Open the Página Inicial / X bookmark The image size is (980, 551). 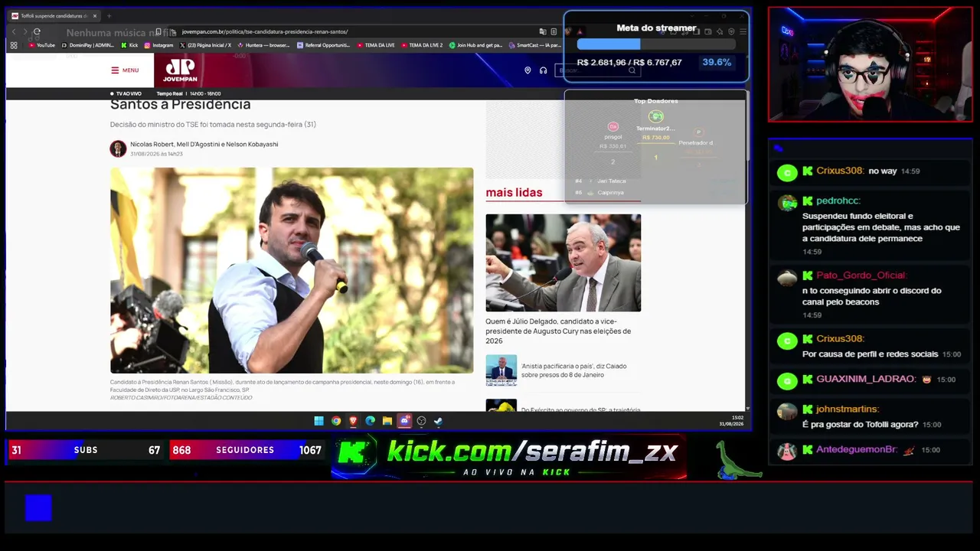pyautogui.click(x=205, y=45)
